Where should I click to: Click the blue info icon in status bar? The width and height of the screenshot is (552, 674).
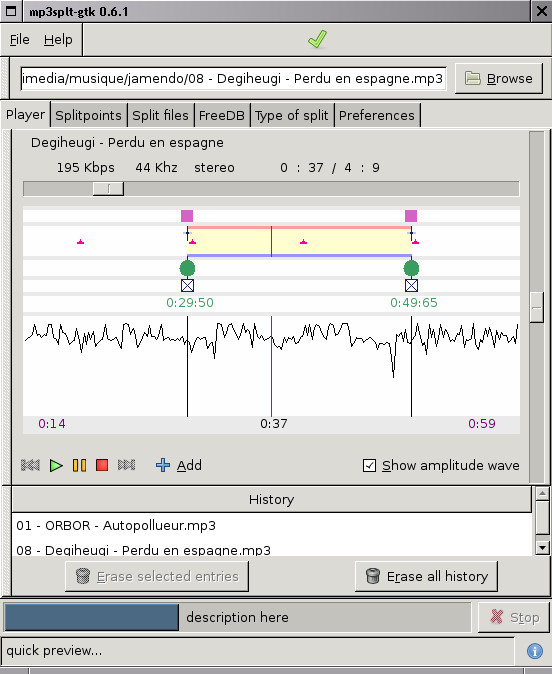(535, 651)
